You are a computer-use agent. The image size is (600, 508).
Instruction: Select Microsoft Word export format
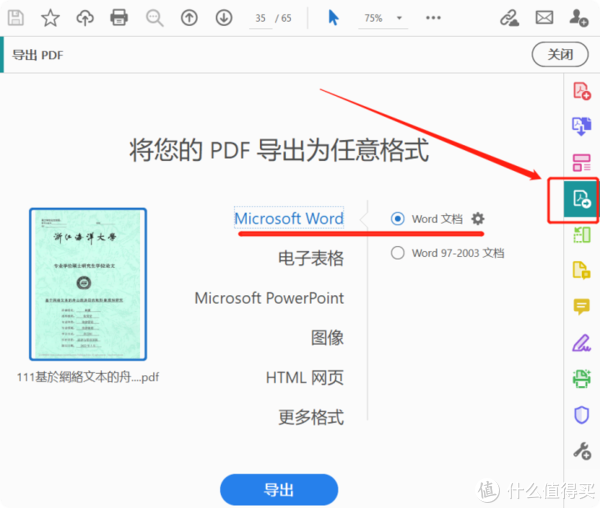289,218
